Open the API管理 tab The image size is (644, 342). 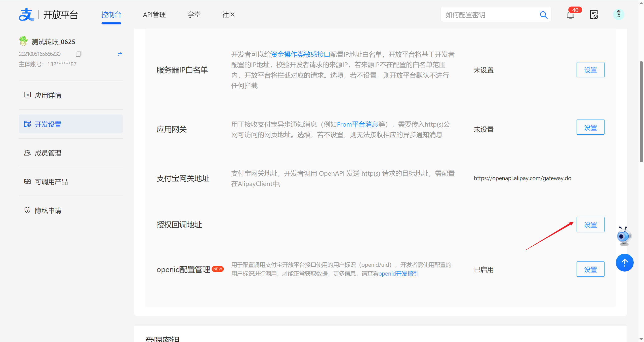(154, 15)
